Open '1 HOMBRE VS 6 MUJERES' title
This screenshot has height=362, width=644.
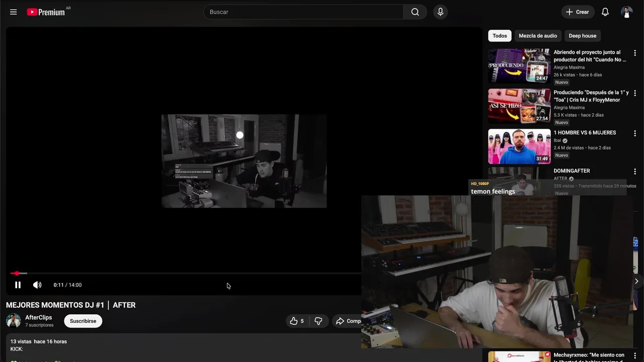pyautogui.click(x=585, y=133)
